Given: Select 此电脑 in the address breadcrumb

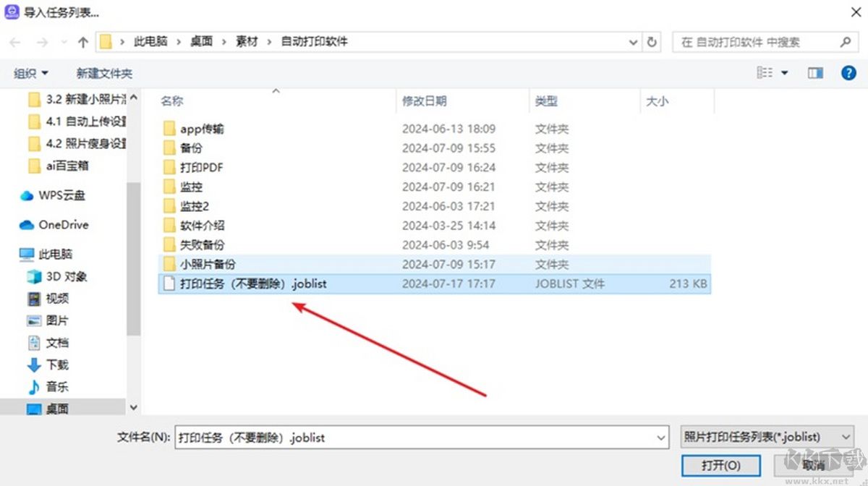Looking at the screenshot, I should tap(150, 42).
